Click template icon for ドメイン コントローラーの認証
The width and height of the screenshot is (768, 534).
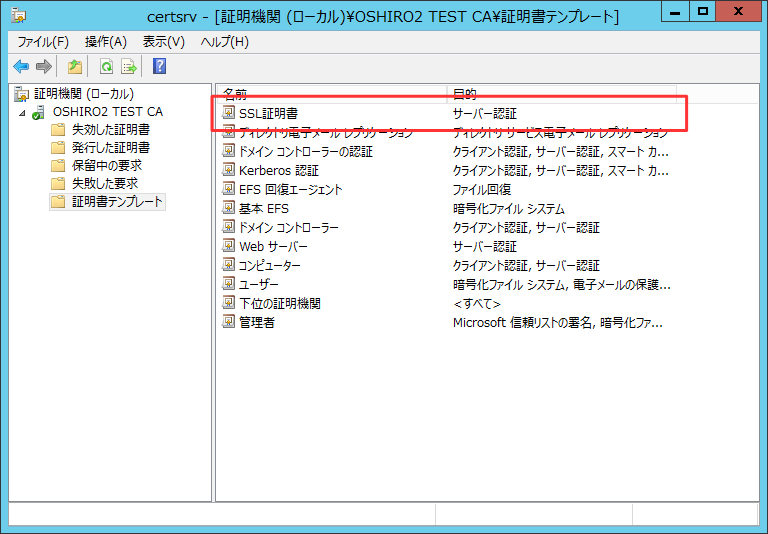click(x=228, y=151)
